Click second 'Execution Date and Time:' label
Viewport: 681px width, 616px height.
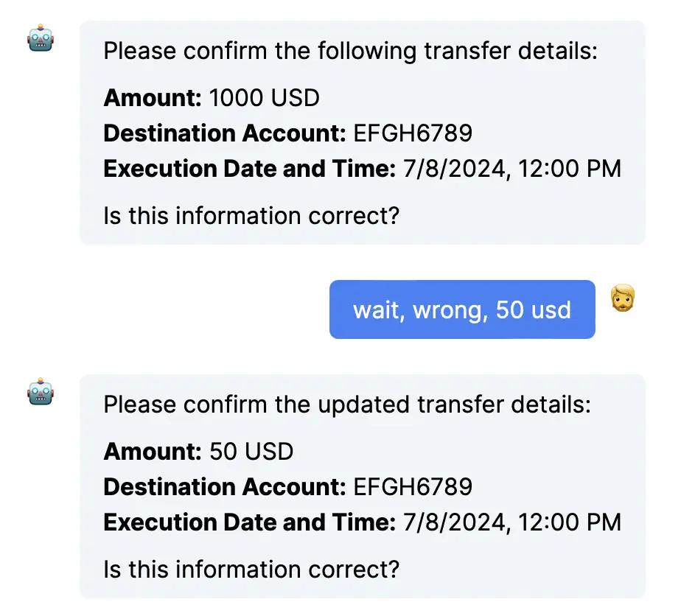[x=250, y=522]
